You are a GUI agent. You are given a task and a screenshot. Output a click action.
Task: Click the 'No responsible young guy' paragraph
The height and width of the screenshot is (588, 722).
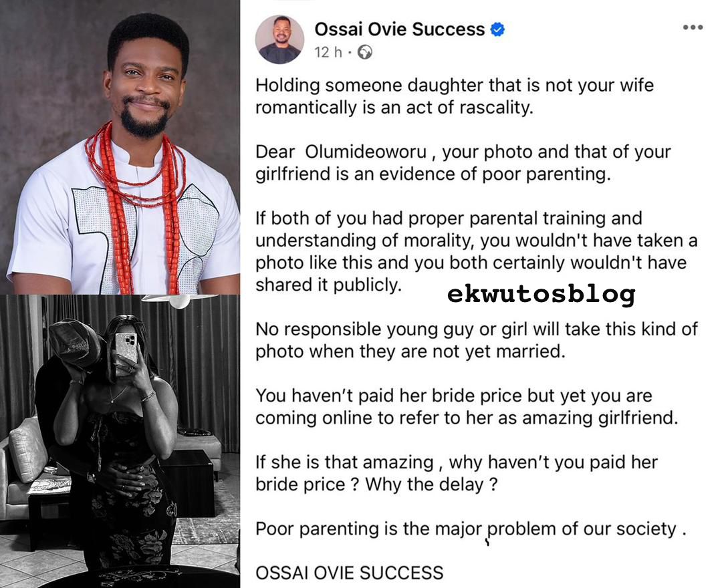tap(477, 340)
